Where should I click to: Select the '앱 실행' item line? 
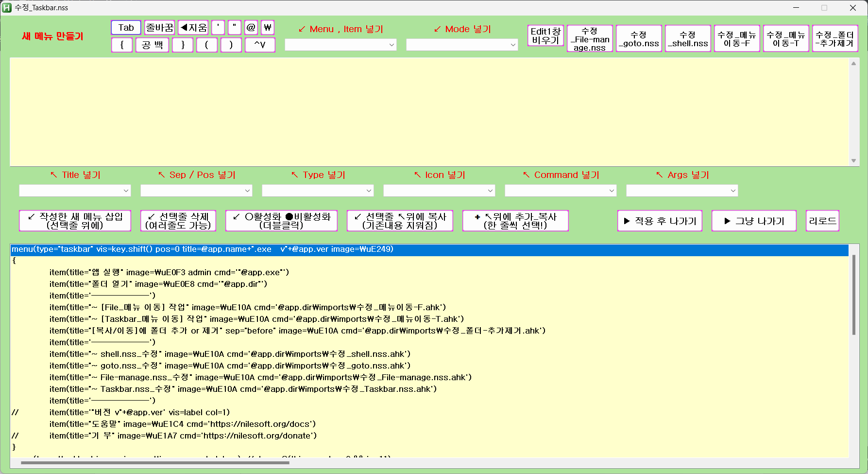click(x=429, y=272)
